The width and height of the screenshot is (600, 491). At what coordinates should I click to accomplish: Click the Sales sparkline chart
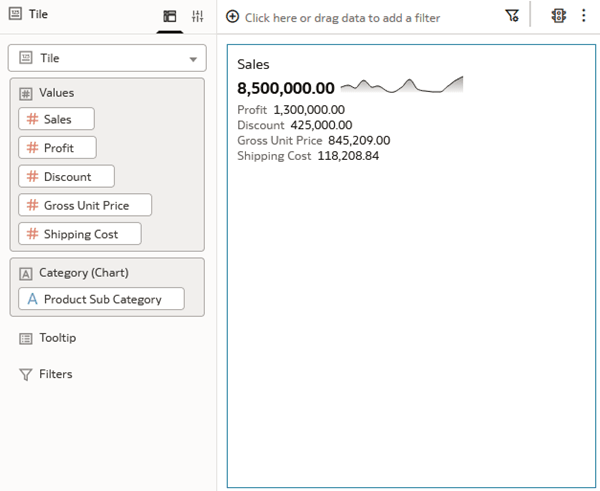(402, 85)
